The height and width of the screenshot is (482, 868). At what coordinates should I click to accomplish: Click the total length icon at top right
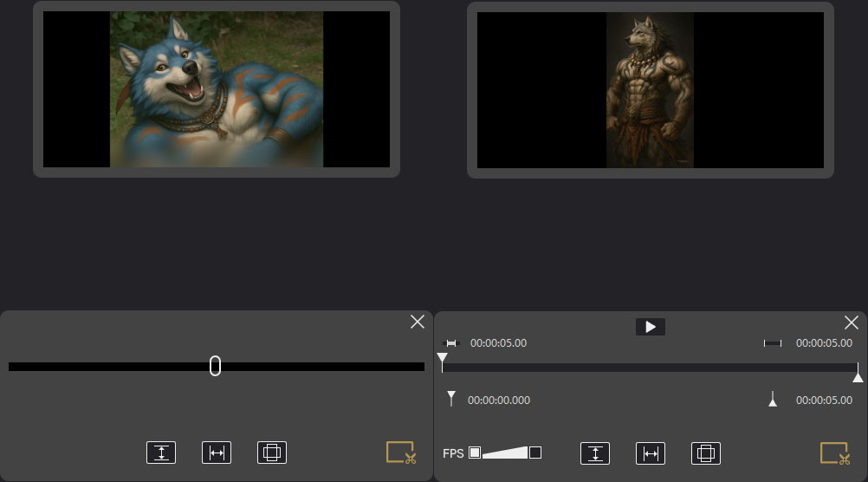coord(772,343)
